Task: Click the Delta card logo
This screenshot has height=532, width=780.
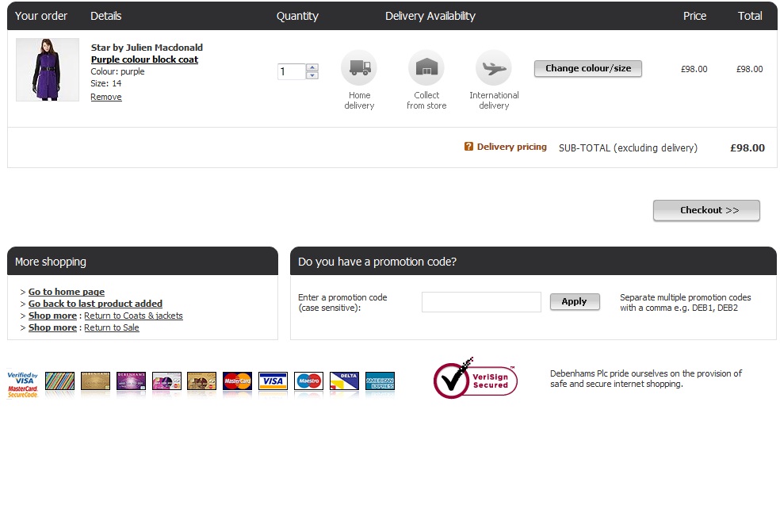Action: 344,381
